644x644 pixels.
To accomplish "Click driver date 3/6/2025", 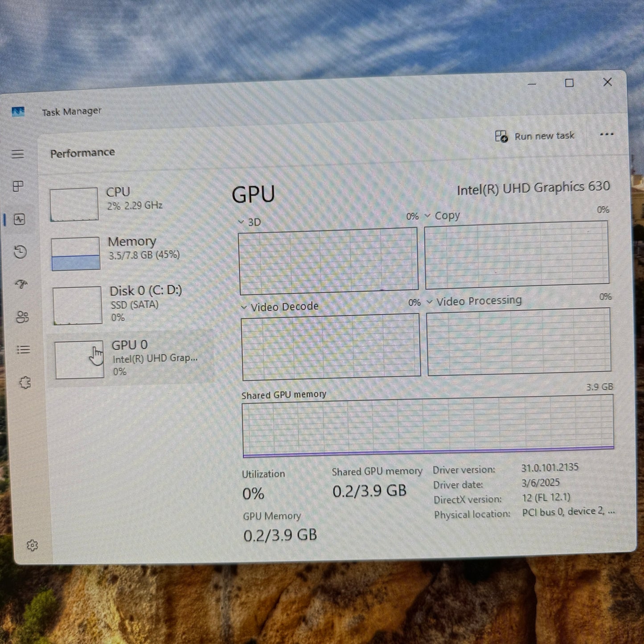I will click(x=541, y=483).
